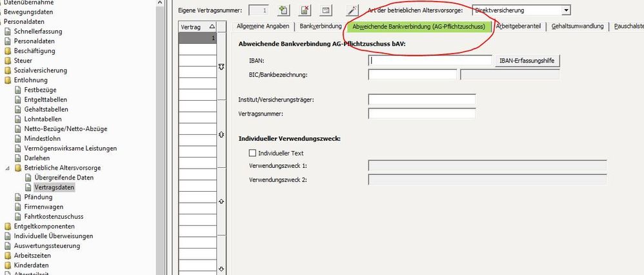The width and height of the screenshot is (644, 275).
Task: Click the Festbezüge document icon
Action: [x=17, y=90]
